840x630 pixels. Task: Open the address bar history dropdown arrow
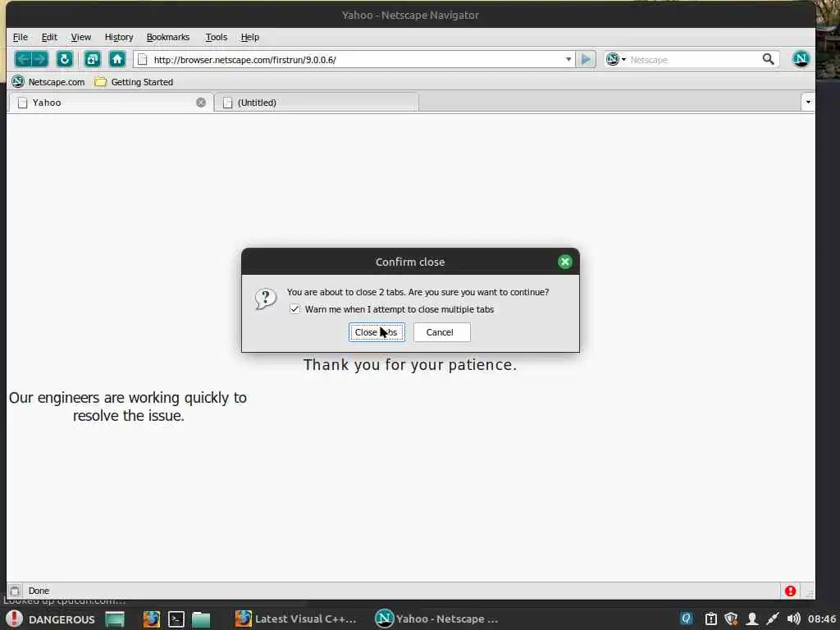568,59
